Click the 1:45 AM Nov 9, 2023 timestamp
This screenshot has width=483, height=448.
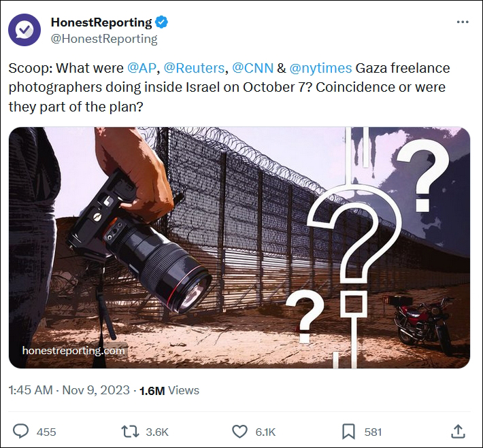tap(69, 390)
